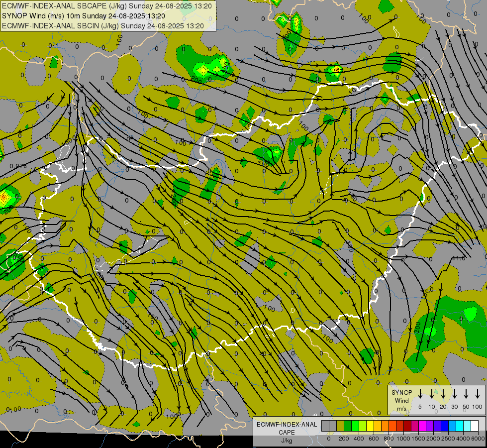
Task: Click the '6000' tick label on the CAPE scale
Action: (x=478, y=439)
